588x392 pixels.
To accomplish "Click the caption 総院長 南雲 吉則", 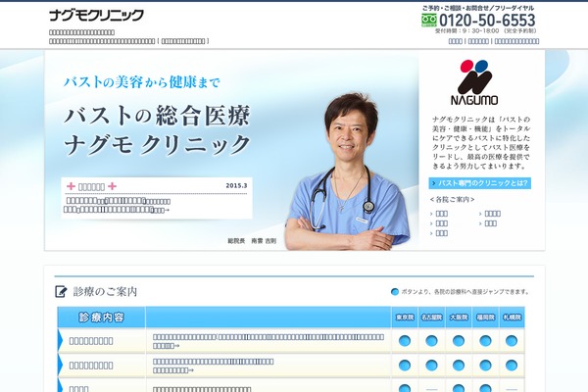I will point(252,241).
